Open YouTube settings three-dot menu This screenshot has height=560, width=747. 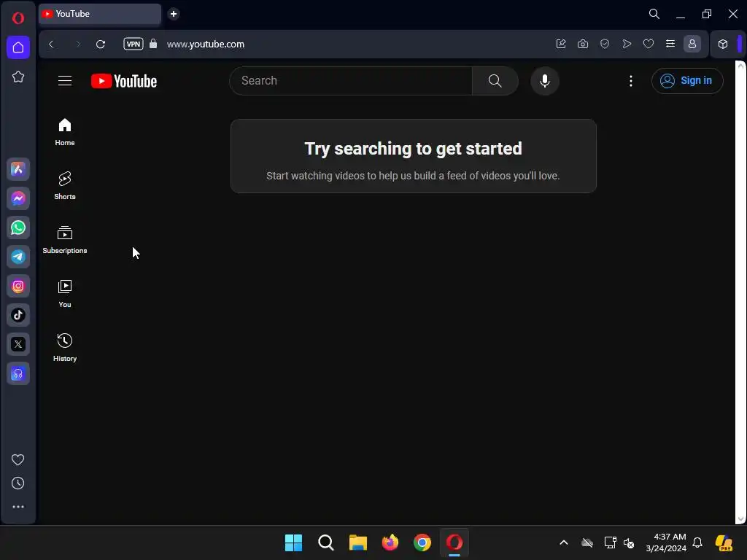(x=631, y=81)
